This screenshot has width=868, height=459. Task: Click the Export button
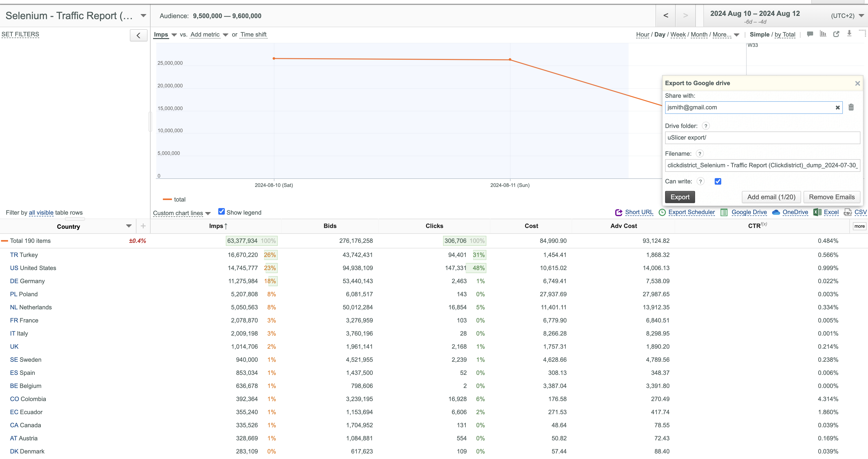tap(680, 197)
